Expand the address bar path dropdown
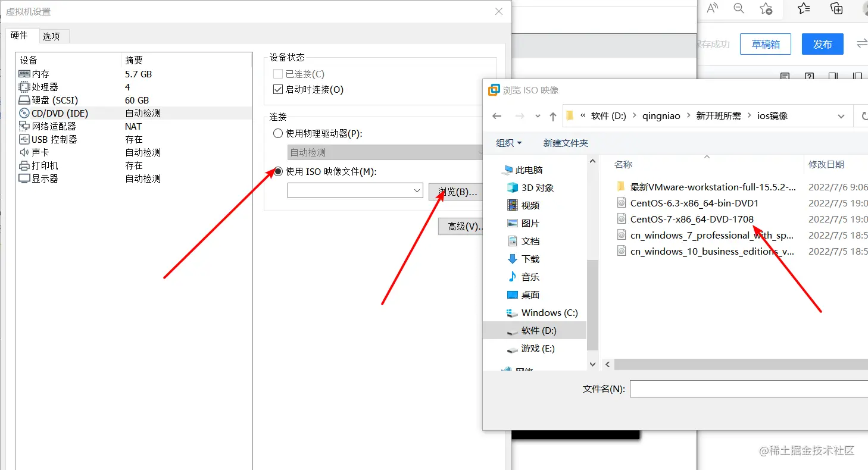 point(841,116)
